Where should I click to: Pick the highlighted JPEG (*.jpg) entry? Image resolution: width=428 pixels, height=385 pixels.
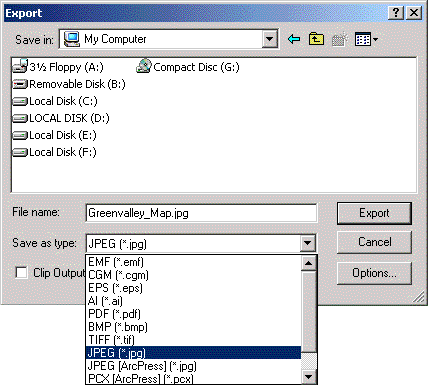click(x=193, y=353)
